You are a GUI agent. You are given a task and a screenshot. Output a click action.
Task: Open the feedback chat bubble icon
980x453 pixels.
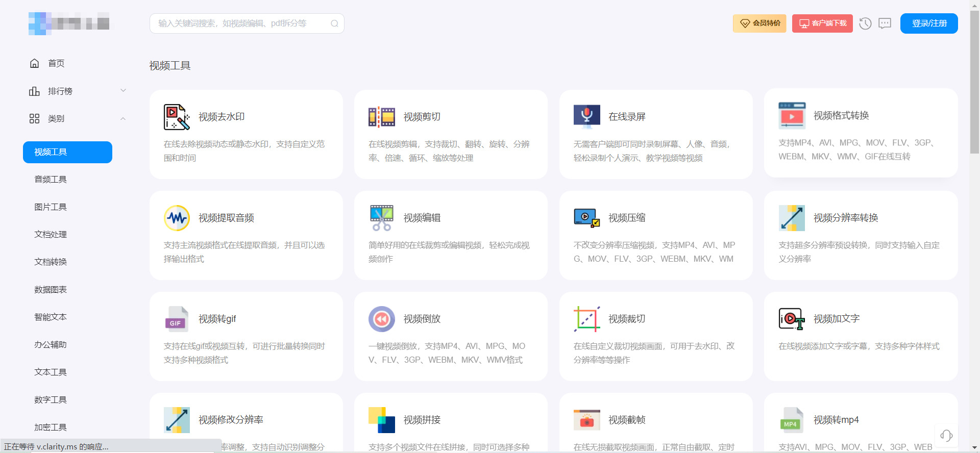885,23
